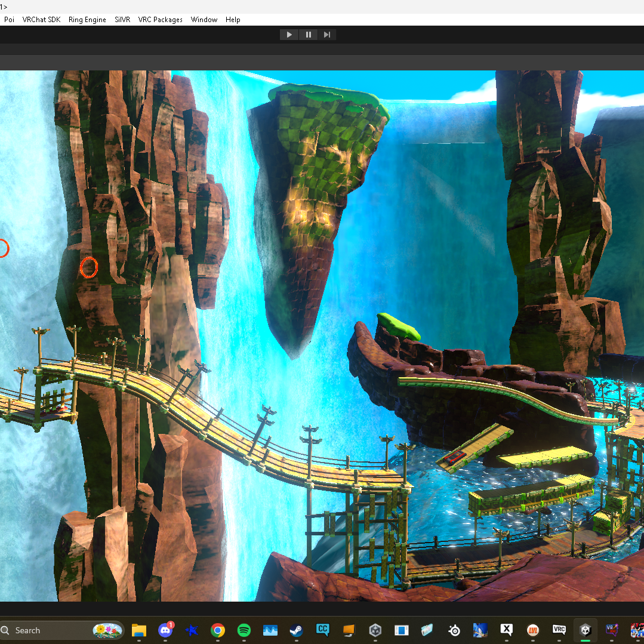Open the Window menu
Image resolution: width=644 pixels, height=644 pixels.
[x=204, y=20]
